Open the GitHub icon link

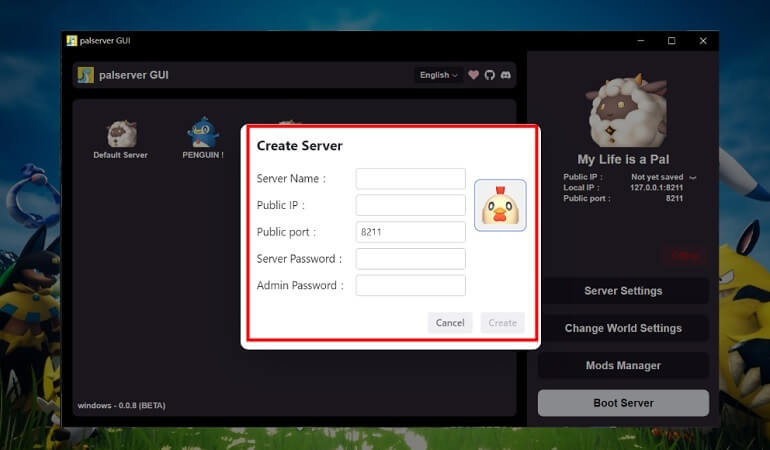tap(490, 75)
